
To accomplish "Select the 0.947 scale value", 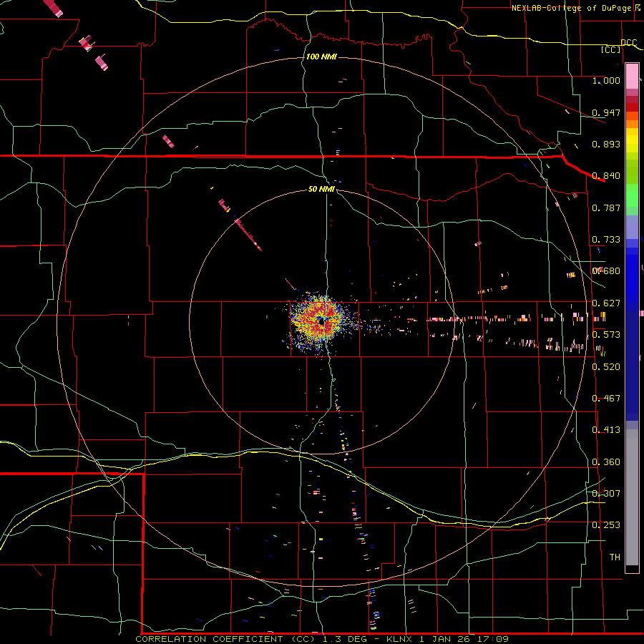I will [x=606, y=112].
